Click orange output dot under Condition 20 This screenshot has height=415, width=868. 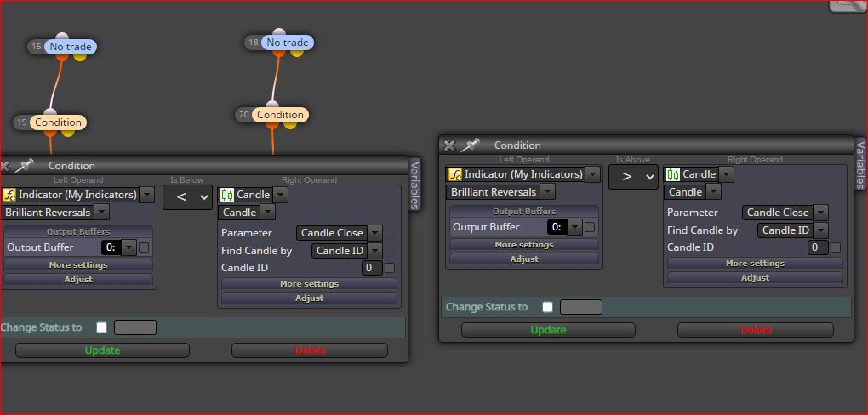point(271,124)
